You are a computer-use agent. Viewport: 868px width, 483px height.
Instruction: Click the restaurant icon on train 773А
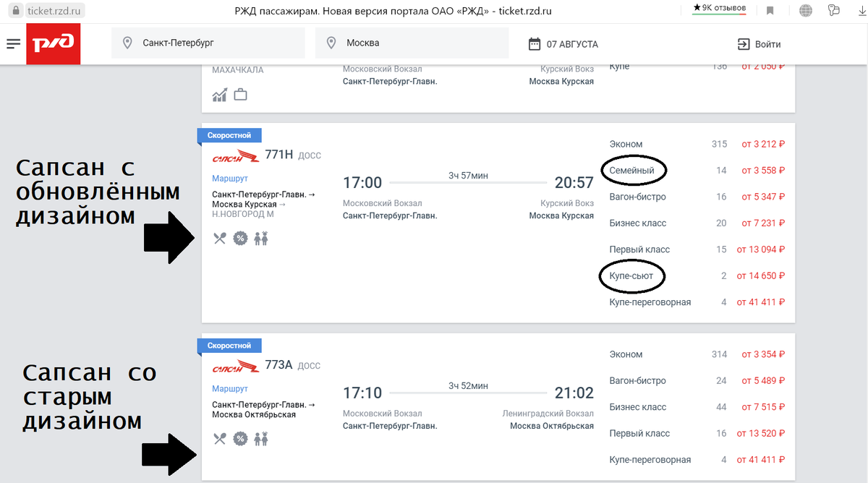[x=220, y=438]
